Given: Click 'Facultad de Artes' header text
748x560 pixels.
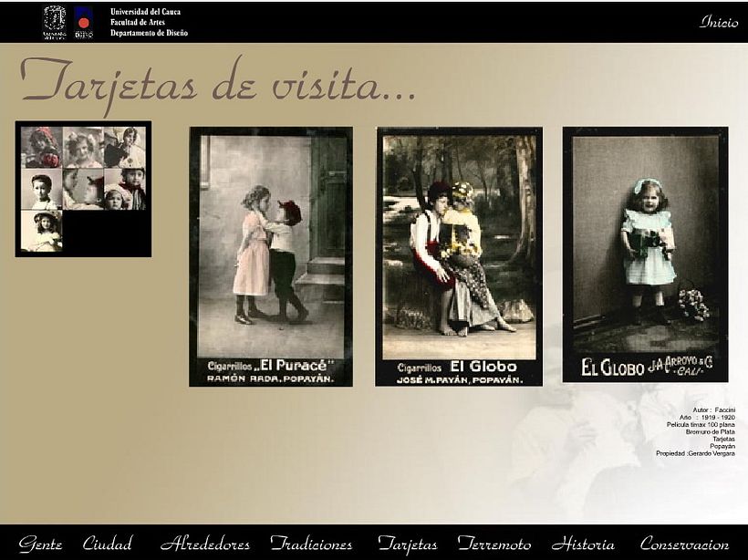Looking at the screenshot, I should pyautogui.click(x=138, y=22).
